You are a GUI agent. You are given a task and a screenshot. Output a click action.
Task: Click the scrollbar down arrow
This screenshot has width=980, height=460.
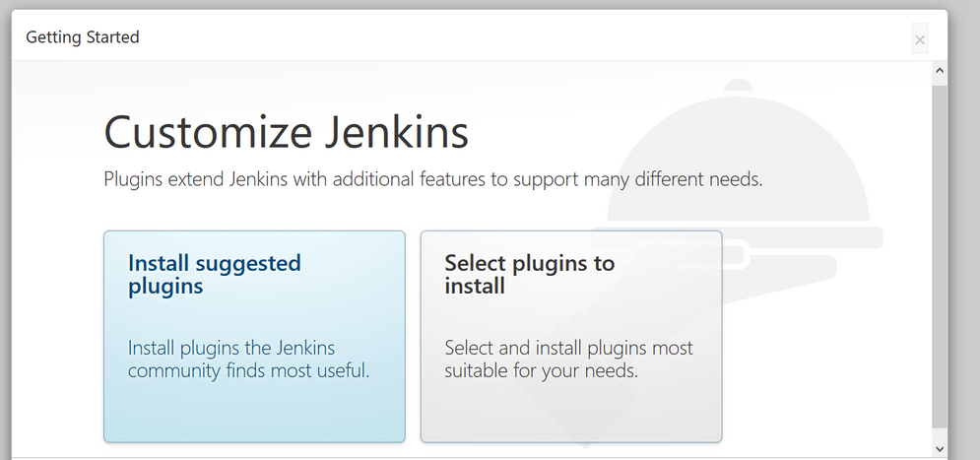[x=940, y=448]
